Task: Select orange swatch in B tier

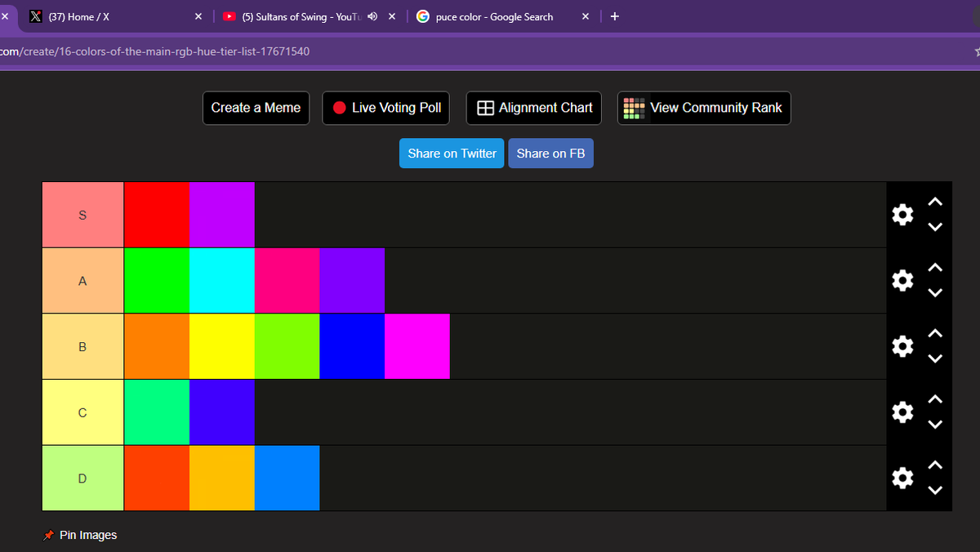Action: click(157, 346)
